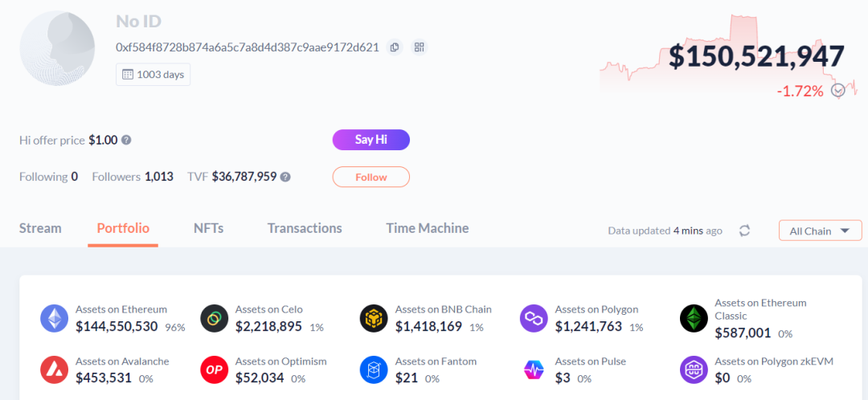
Task: Go to the Transactions tab
Action: [305, 228]
